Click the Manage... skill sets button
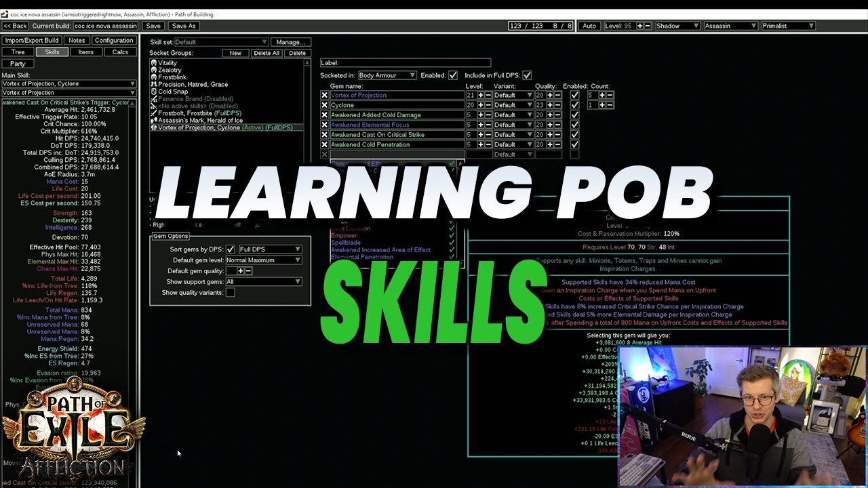 292,42
